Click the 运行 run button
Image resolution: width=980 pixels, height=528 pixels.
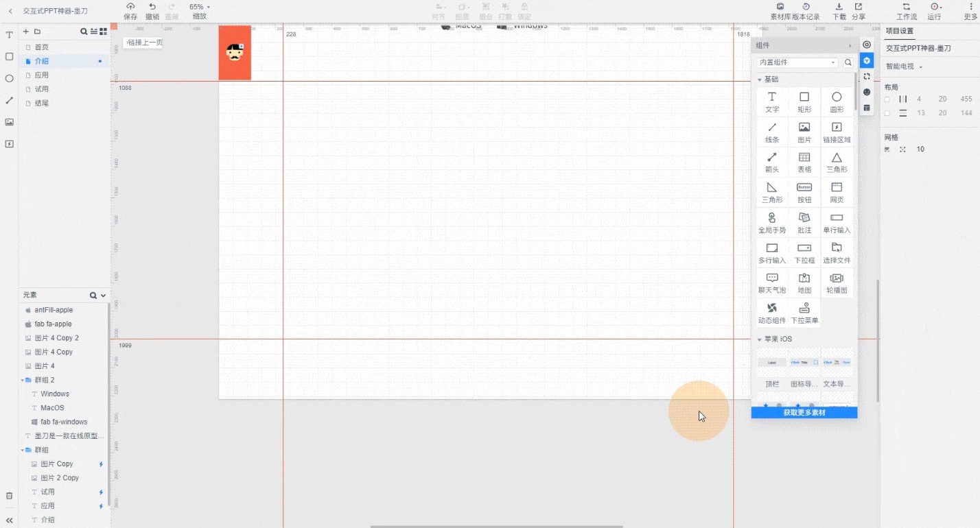pos(934,11)
